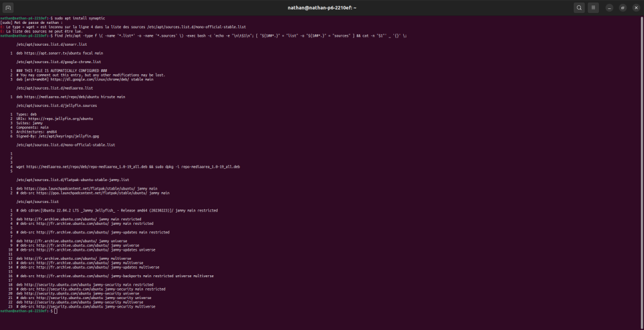This screenshot has width=644, height=330.
Task: Restore down the terminal window
Action: pos(622,8)
